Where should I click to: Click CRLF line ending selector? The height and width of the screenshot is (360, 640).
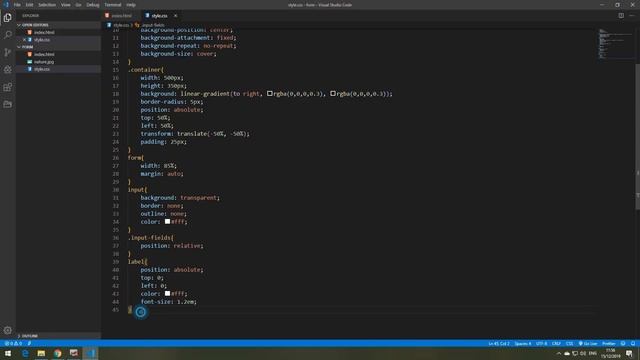(556, 344)
